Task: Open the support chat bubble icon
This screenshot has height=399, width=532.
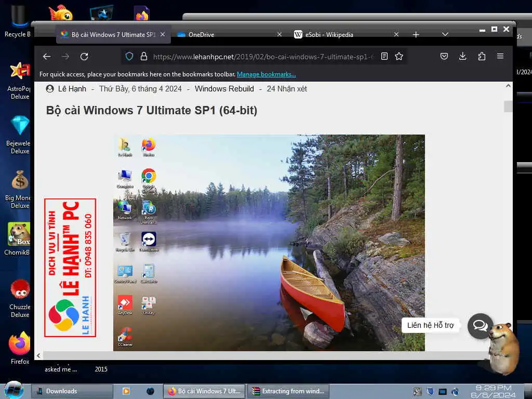Action: 480,326
